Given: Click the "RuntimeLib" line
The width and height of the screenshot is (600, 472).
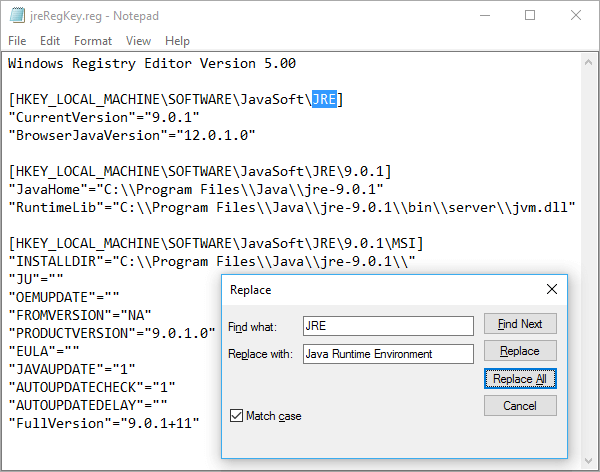Looking at the screenshot, I should pyautogui.click(x=292, y=207).
